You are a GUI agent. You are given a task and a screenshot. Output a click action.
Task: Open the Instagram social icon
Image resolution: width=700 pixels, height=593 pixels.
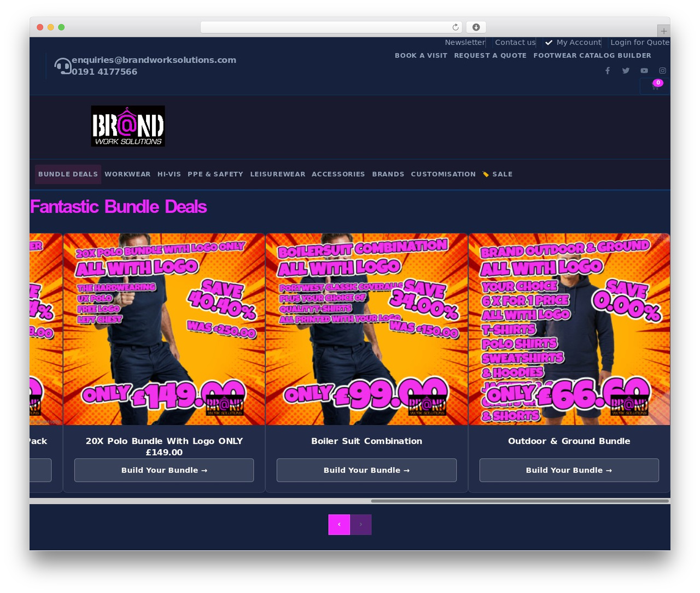click(x=662, y=71)
